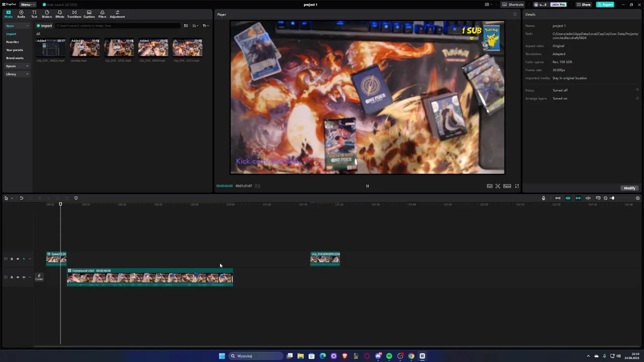
Task: Open the media filter dropdown
Action: 205,26
